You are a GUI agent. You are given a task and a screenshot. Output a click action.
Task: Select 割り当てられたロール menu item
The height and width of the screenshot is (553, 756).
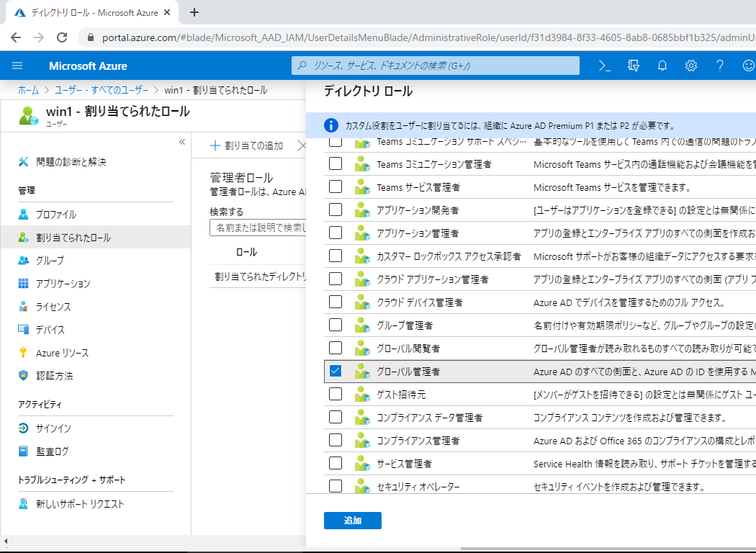click(x=96, y=237)
